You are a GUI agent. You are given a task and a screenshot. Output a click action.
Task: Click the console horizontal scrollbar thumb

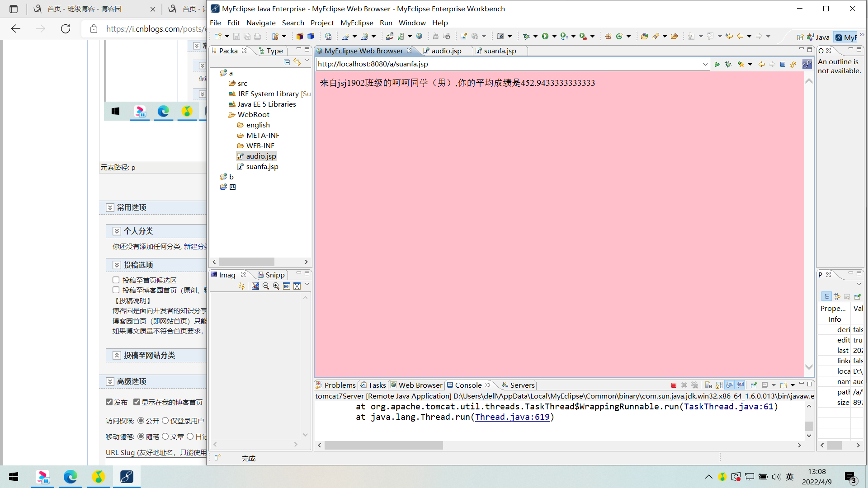tap(383, 445)
